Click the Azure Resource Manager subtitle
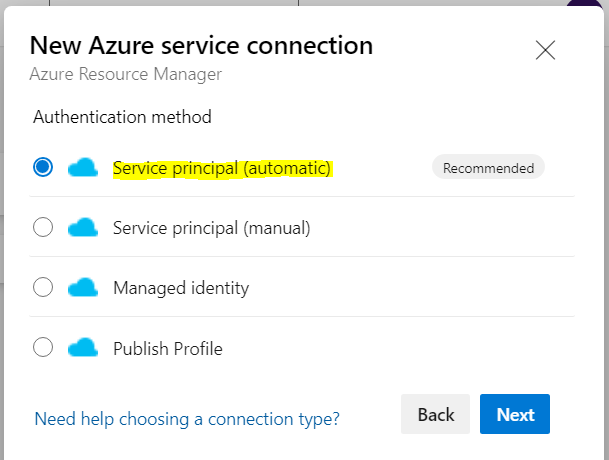Image resolution: width=609 pixels, height=460 pixels. (126, 74)
